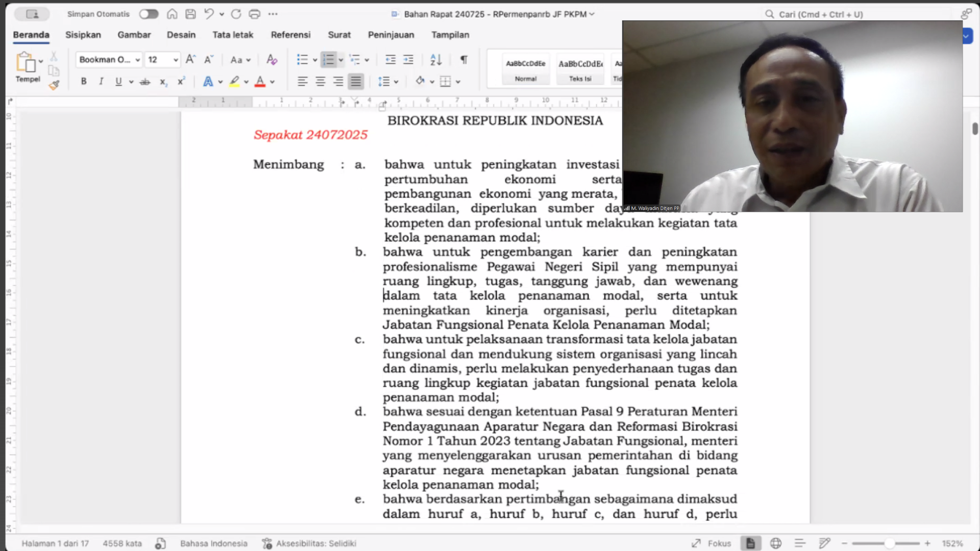Screen dimensions: 980x551
Task: Click the Fokus mode button
Action: [712, 543]
